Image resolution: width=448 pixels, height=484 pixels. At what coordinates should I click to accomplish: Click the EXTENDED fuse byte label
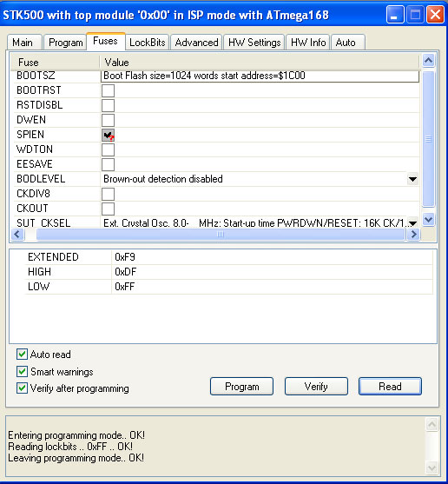click(x=53, y=257)
